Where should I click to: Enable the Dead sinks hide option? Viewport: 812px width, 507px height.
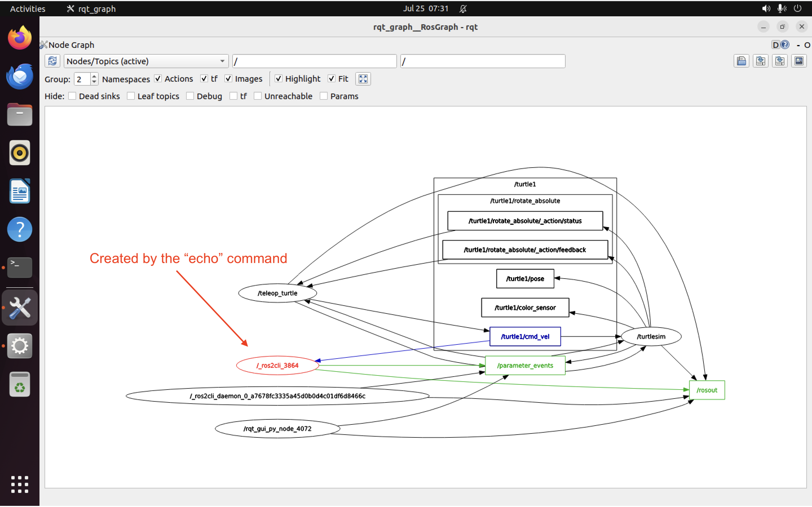coord(72,96)
